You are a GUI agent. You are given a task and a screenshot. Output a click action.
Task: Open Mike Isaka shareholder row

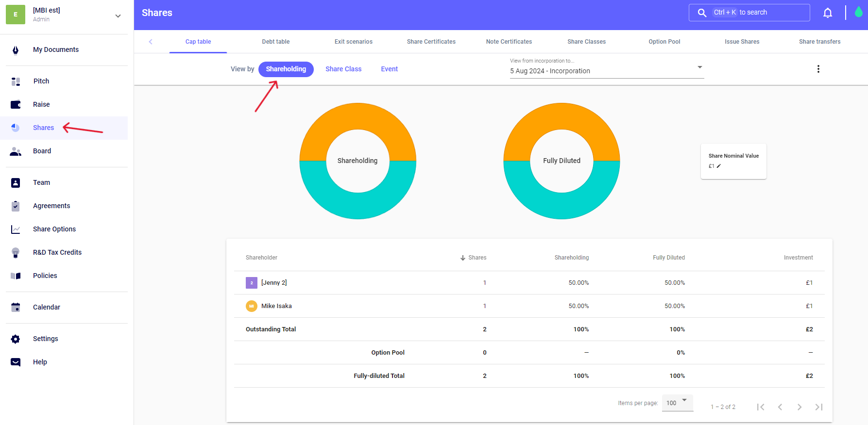[x=276, y=306]
